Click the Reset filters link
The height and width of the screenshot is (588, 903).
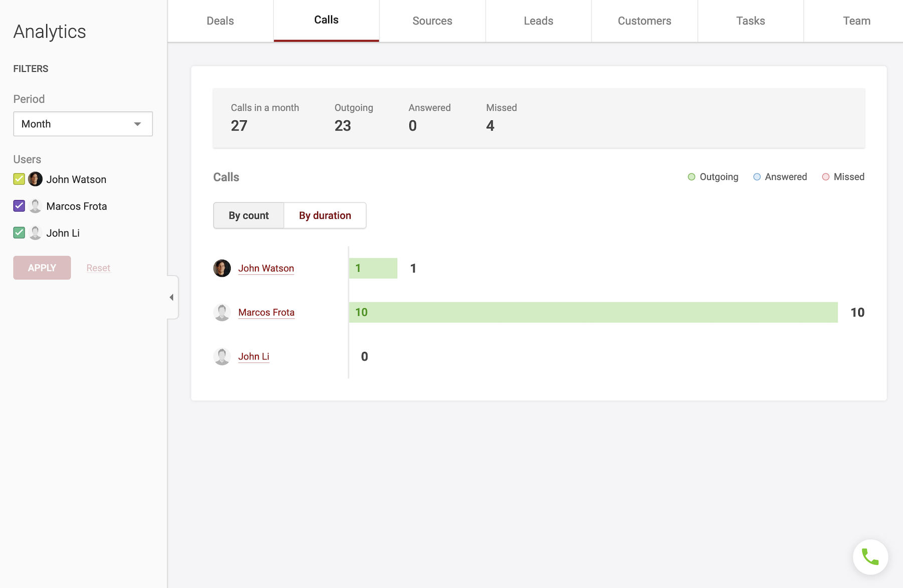tap(98, 268)
